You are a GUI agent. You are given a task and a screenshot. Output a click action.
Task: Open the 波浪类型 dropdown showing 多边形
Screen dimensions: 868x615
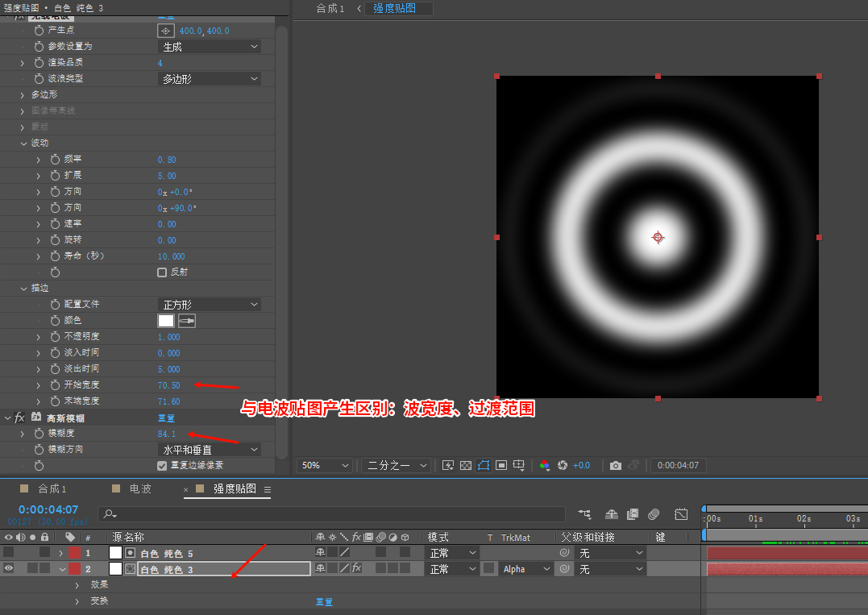[210, 79]
